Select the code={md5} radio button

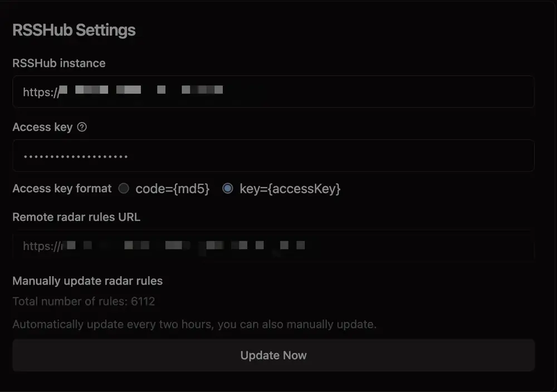pos(124,189)
